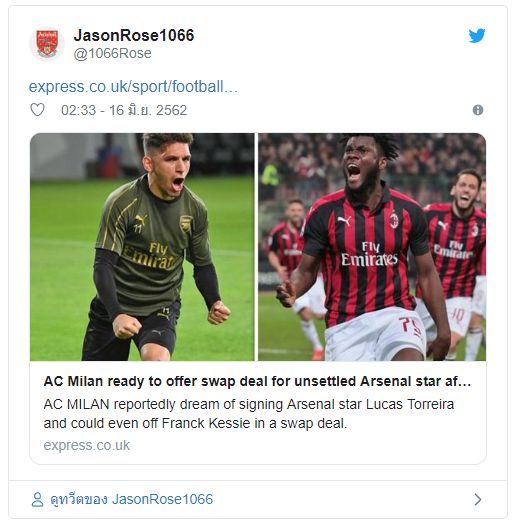
Task: Click the AC Milan crest on Kessie's jersey
Action: click(394, 221)
